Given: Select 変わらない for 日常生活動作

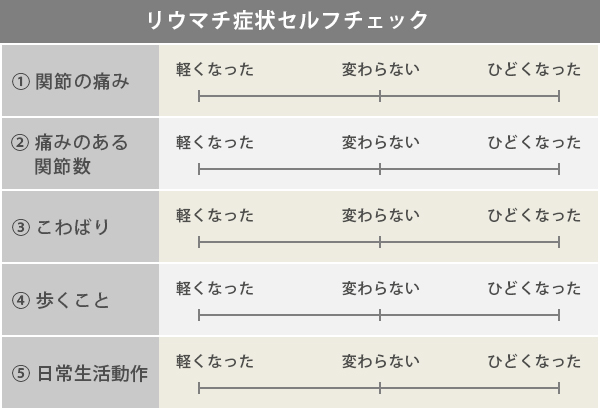Looking at the screenshot, I should (x=381, y=361).
